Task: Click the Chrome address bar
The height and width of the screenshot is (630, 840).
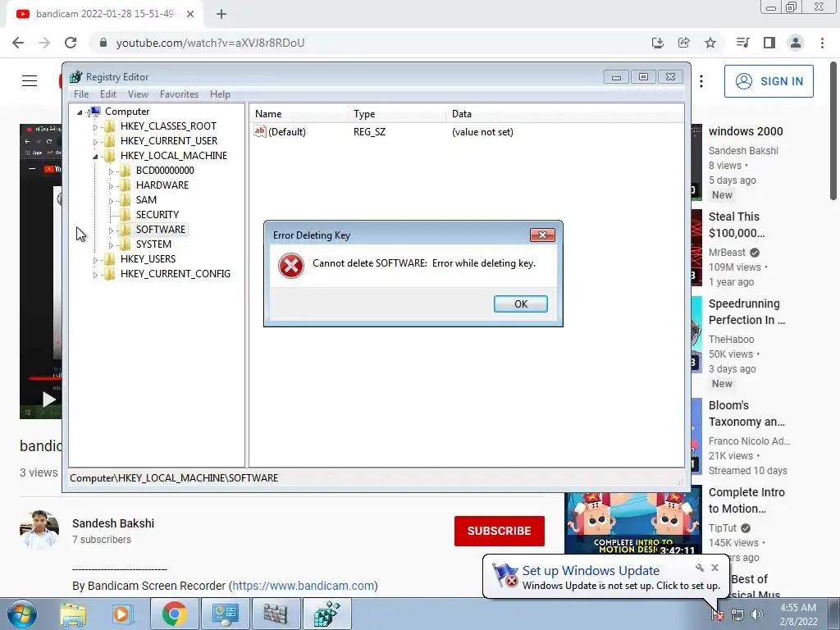Action: [370, 43]
